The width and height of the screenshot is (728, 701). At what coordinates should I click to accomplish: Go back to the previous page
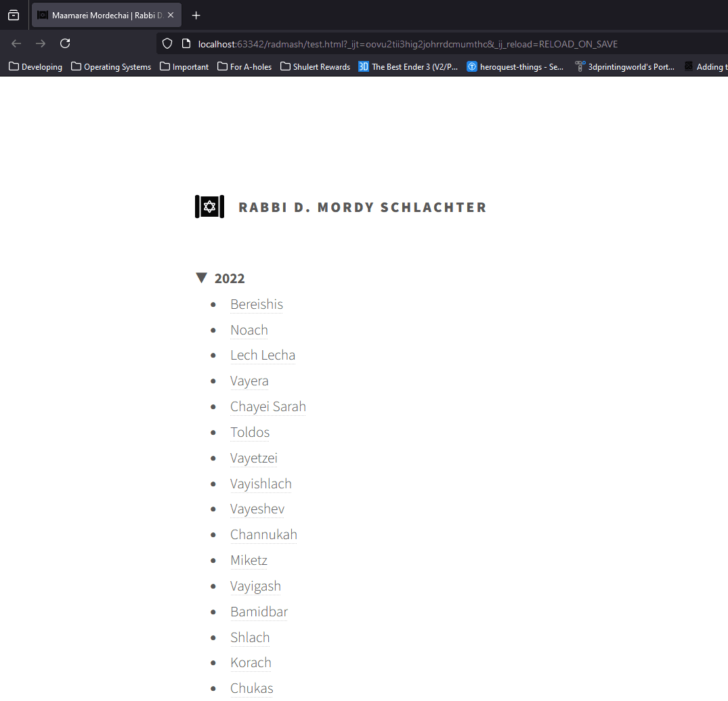[16, 43]
